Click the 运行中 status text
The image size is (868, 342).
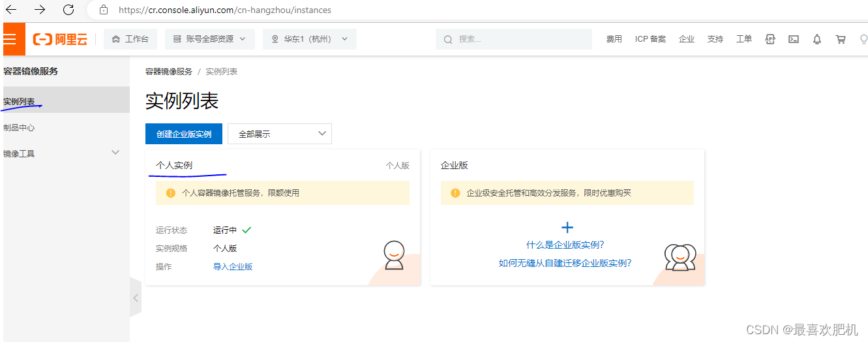click(225, 230)
